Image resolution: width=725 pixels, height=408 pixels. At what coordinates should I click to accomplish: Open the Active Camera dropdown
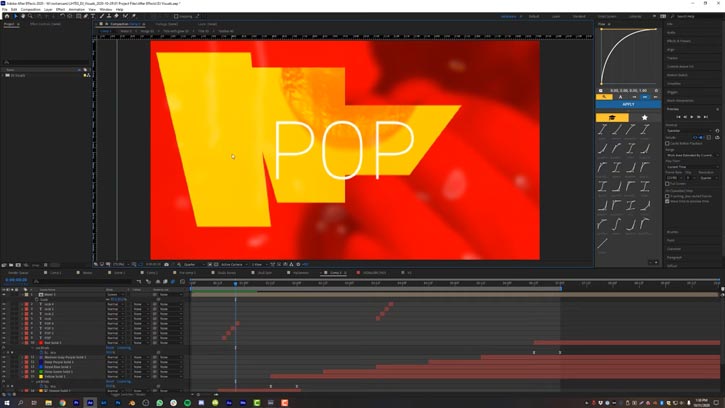pyautogui.click(x=233, y=265)
